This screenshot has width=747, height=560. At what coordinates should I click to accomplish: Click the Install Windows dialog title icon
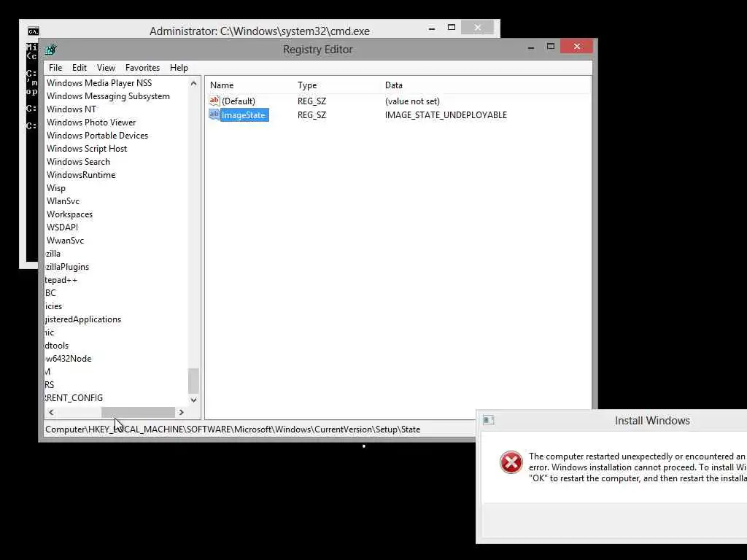[x=488, y=420]
